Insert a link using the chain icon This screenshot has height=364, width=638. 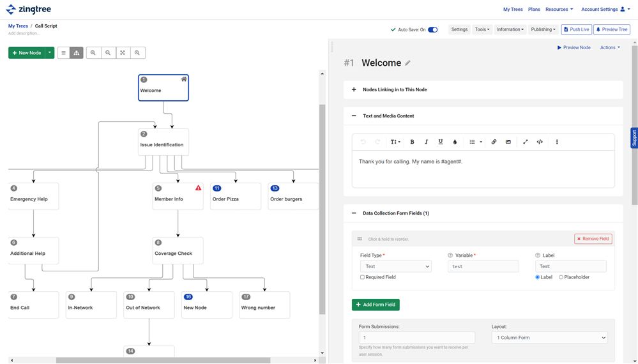coord(494,142)
